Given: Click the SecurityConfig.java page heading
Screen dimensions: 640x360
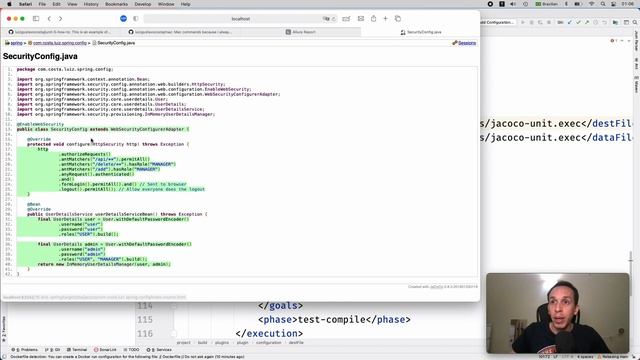Looking at the screenshot, I should pyautogui.click(x=40, y=56).
